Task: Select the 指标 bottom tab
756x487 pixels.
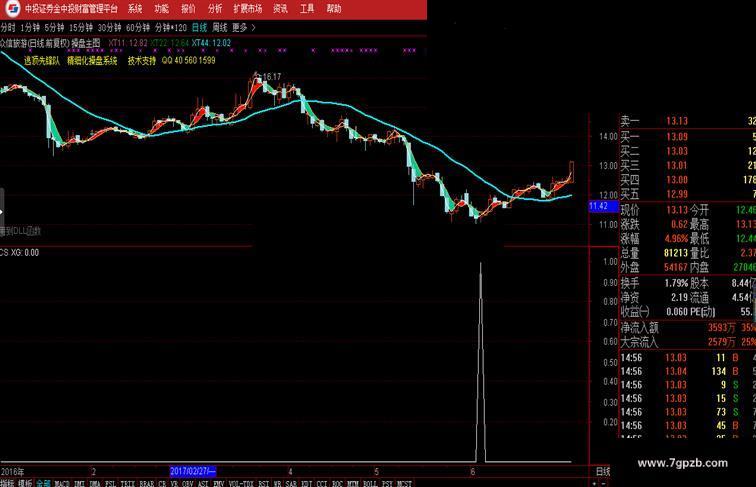Action: click(x=7, y=483)
